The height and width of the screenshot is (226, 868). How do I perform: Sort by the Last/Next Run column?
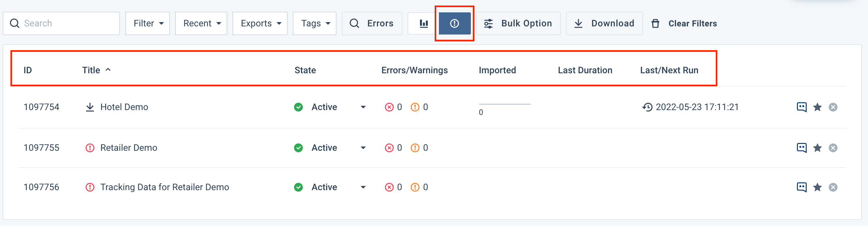tap(669, 70)
